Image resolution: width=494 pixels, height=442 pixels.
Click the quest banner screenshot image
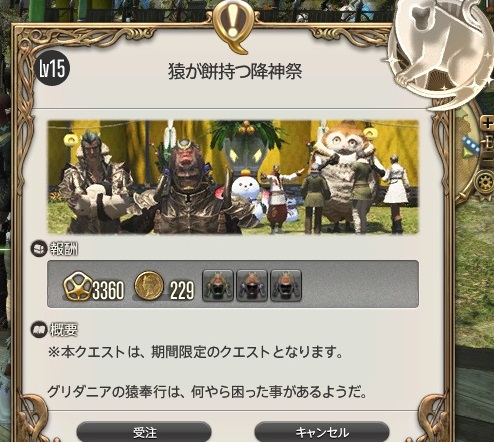point(233,177)
